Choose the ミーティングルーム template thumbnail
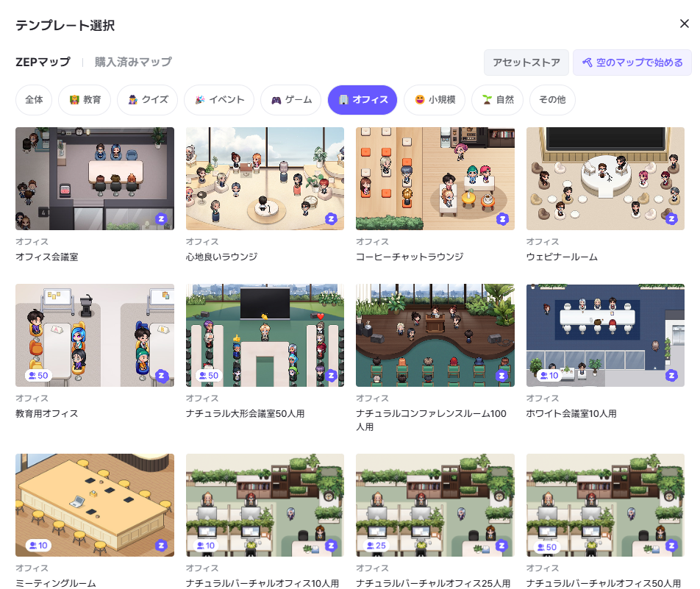 point(95,505)
